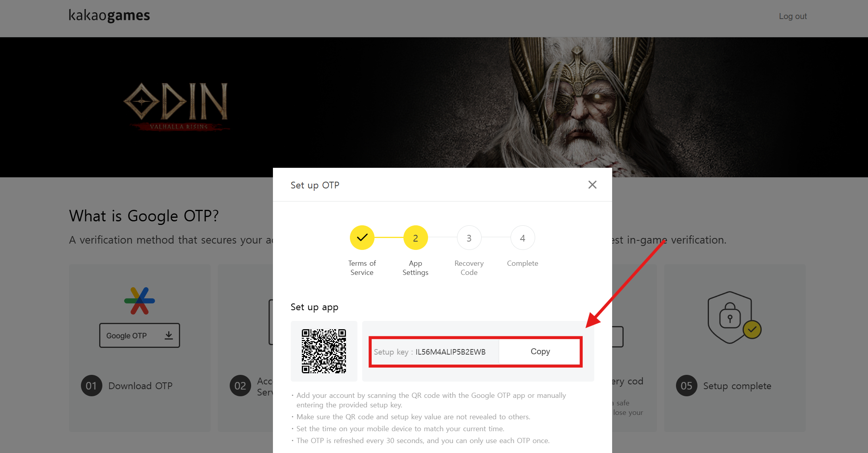
Task: Click the setup key field
Action: click(x=434, y=352)
